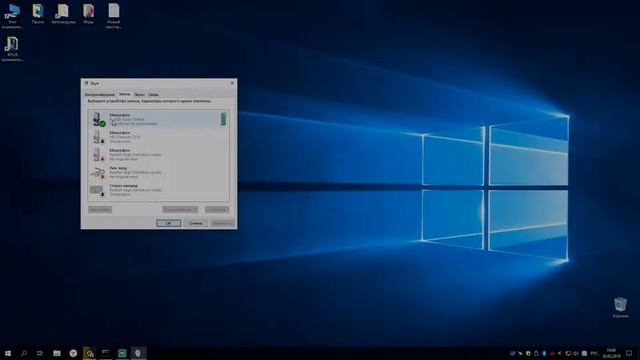Click the Bluetooth tray icon
The height and width of the screenshot is (360, 640).
point(544,353)
